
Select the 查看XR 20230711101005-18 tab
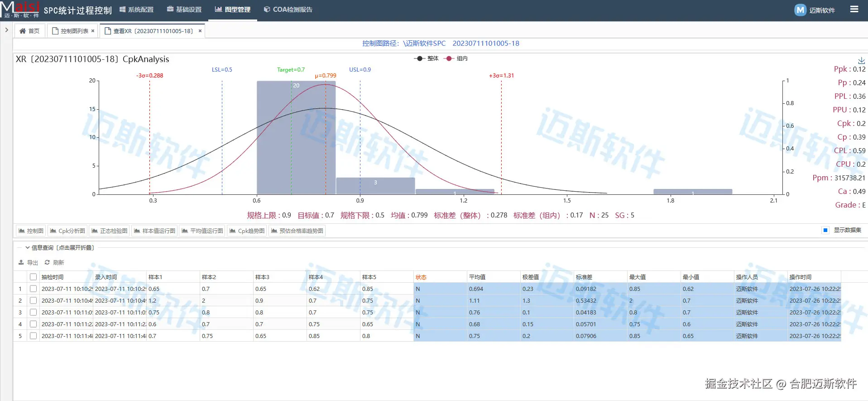click(153, 31)
